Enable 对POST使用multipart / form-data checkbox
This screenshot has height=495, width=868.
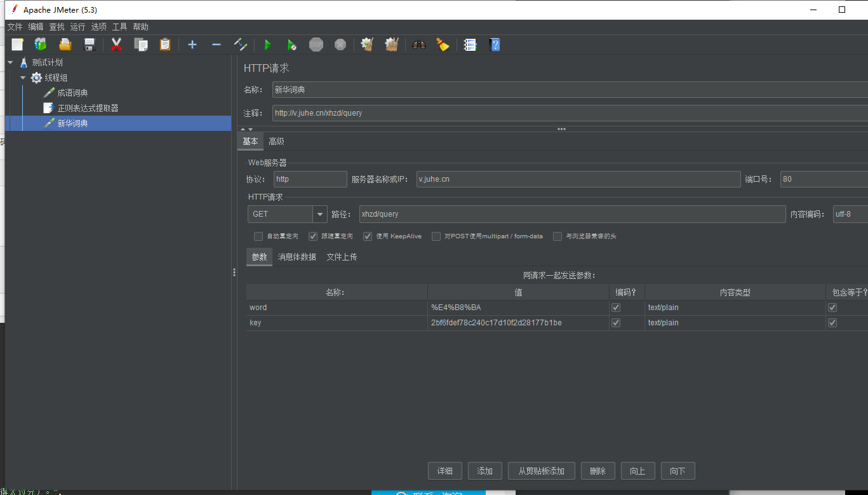point(436,236)
